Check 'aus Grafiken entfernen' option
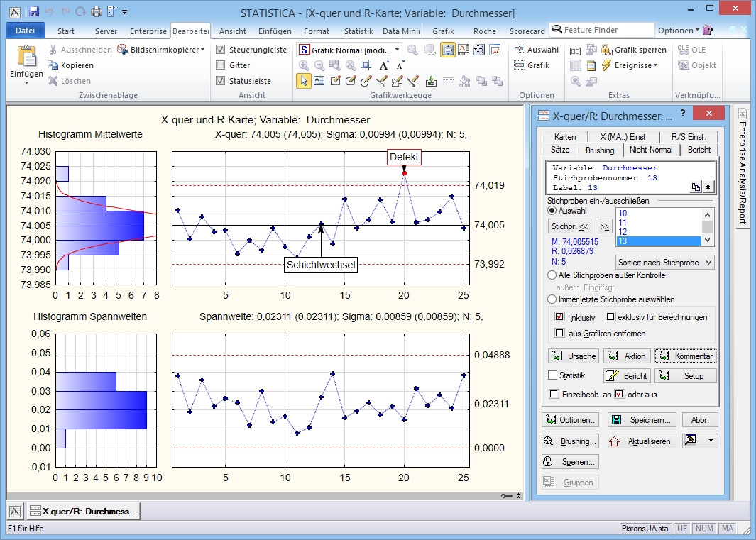The height and width of the screenshot is (540, 756). coord(559,333)
